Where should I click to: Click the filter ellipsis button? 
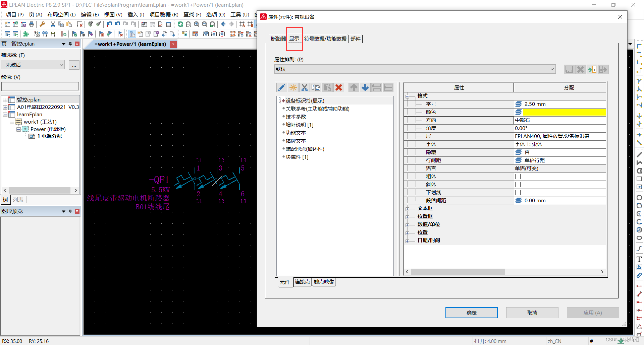74,65
